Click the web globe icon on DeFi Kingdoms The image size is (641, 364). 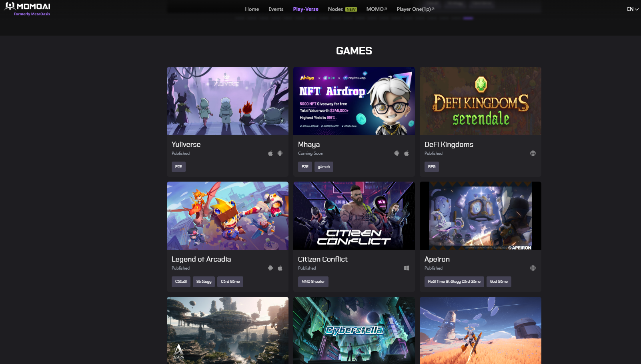[533, 153]
